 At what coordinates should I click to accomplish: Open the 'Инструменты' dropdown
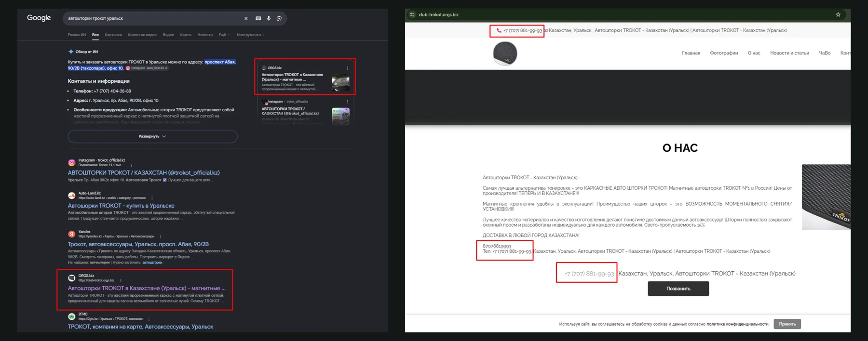(x=250, y=35)
